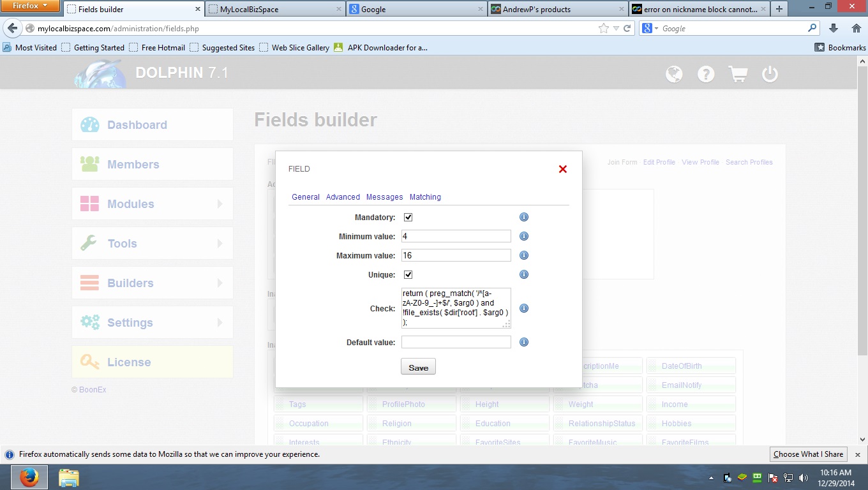The width and height of the screenshot is (868, 490).
Task: Open the License sidebar item
Action: click(152, 362)
